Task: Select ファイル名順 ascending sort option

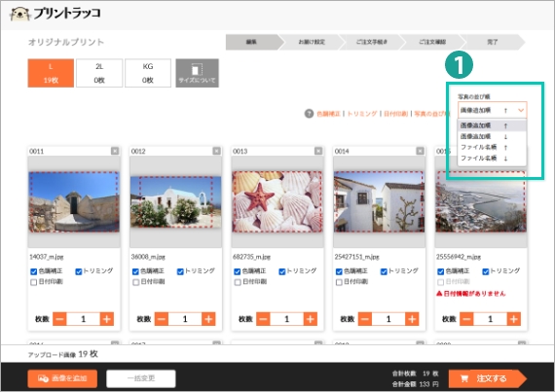Action: (492, 147)
